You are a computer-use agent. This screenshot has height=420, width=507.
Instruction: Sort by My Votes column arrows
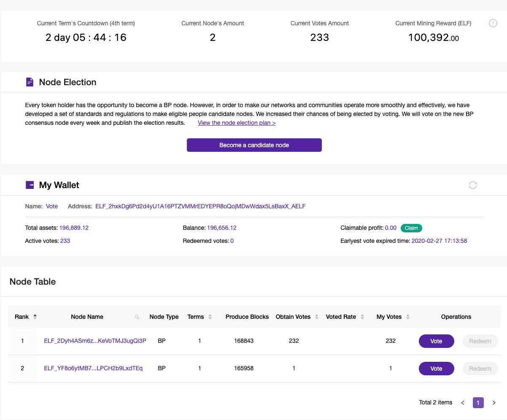(408, 317)
